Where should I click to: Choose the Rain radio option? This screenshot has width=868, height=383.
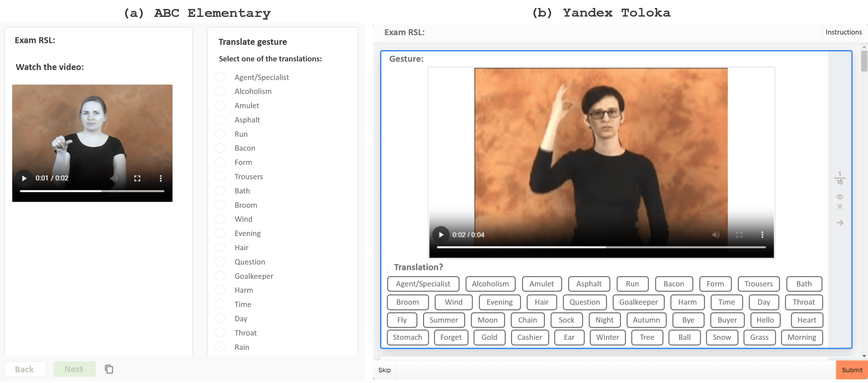coord(220,346)
